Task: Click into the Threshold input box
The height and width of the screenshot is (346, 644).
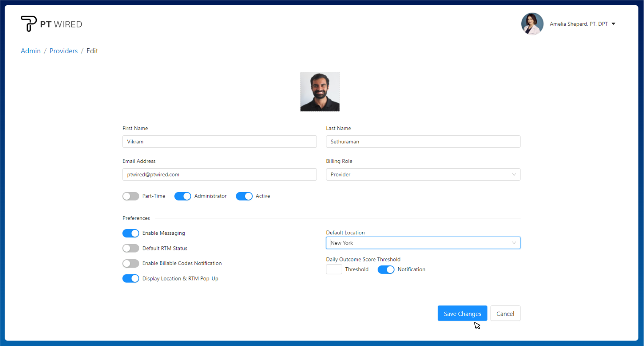Action: point(334,269)
